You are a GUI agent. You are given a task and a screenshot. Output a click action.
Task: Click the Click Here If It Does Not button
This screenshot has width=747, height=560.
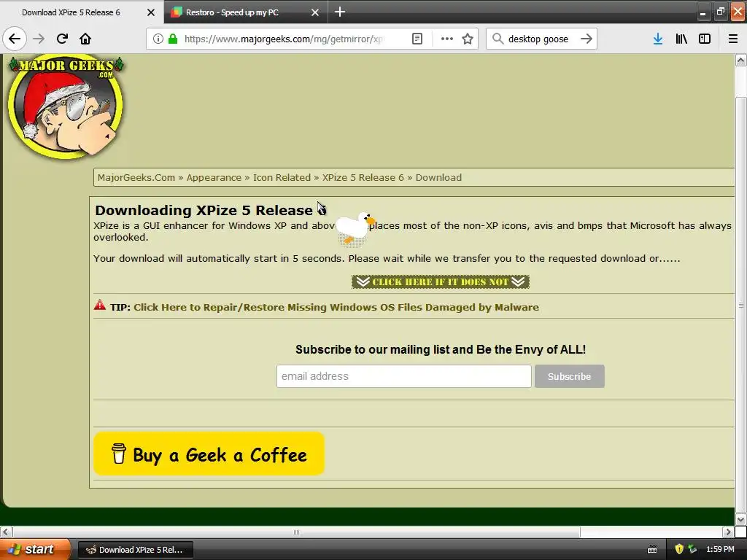coord(440,282)
